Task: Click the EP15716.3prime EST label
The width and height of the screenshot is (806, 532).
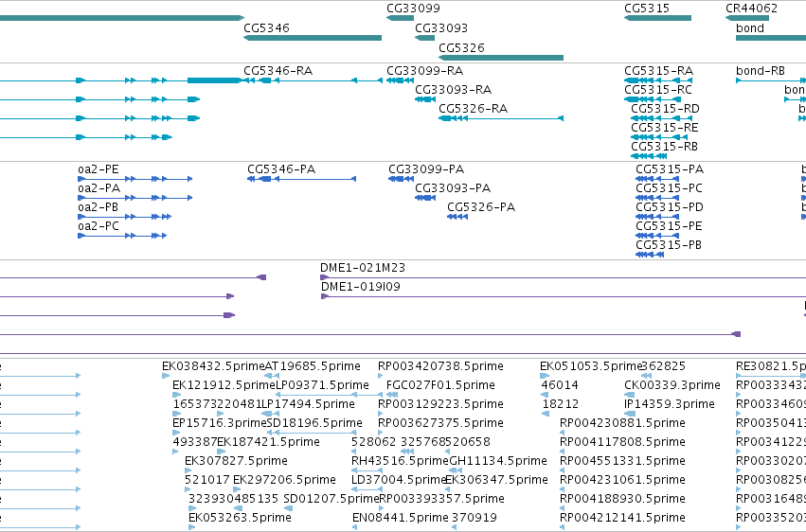Action: 220,424
